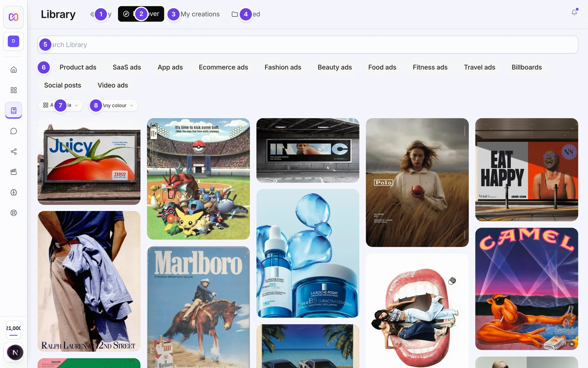
Task: Open the Saved folder tab
Action: click(x=246, y=14)
